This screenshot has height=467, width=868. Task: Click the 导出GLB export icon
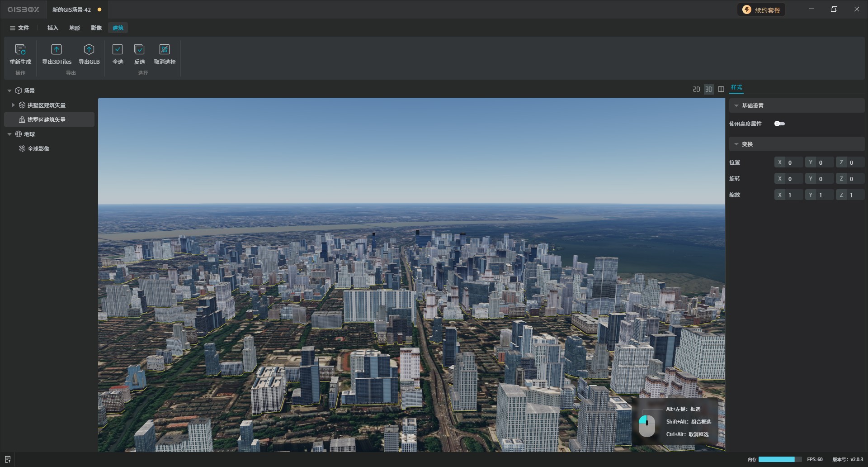89,49
